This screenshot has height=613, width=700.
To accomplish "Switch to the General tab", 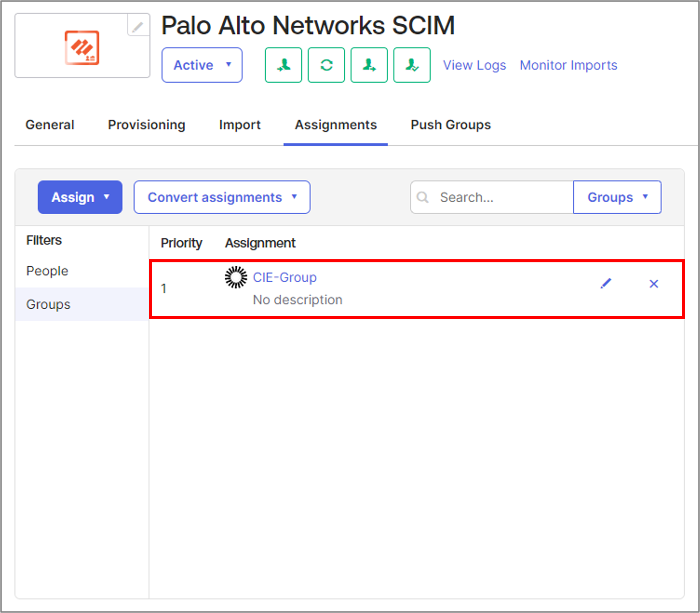I will pos(50,125).
